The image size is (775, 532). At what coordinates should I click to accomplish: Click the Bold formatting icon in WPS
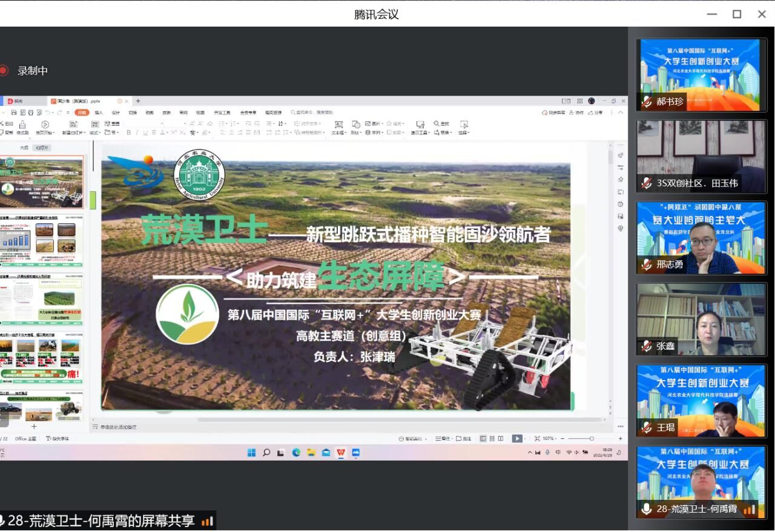click(x=128, y=133)
